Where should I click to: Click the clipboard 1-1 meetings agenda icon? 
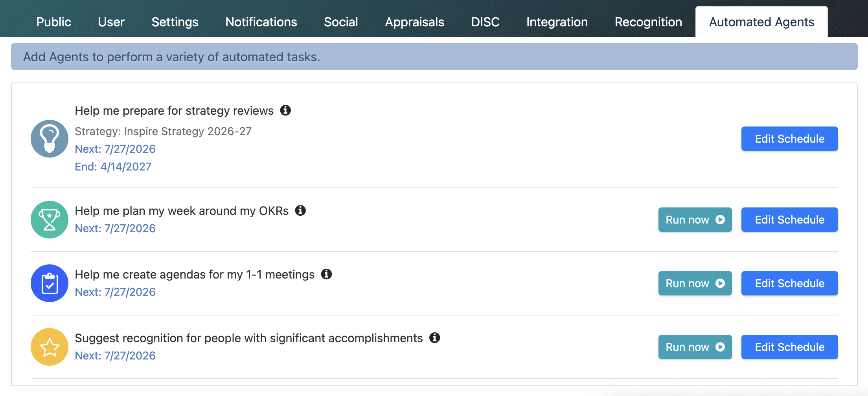pyautogui.click(x=50, y=283)
